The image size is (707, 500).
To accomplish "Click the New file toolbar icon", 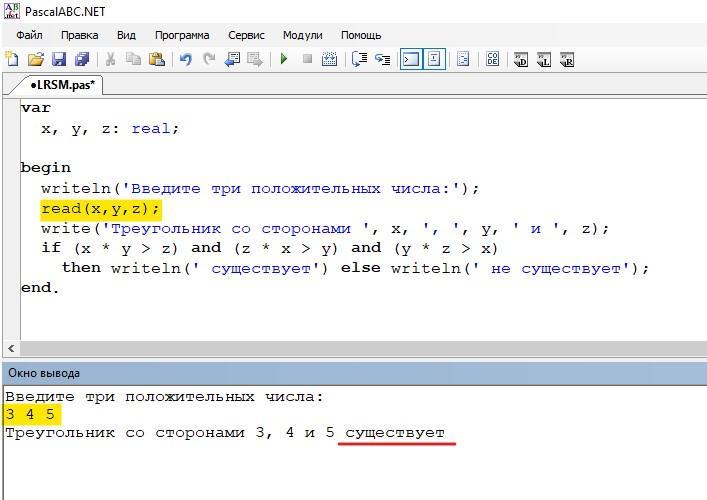I will [12, 59].
